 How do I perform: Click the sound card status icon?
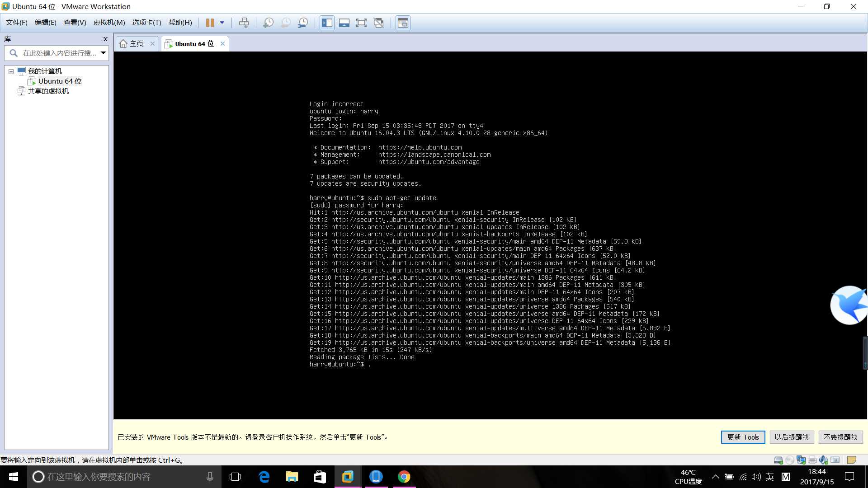tap(824, 460)
